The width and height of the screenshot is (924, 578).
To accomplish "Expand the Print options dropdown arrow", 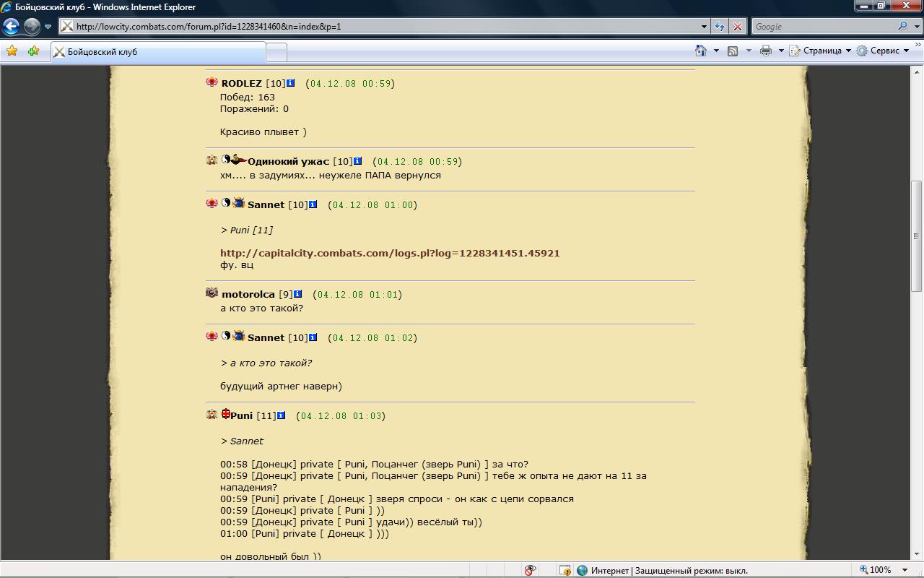I will (781, 51).
